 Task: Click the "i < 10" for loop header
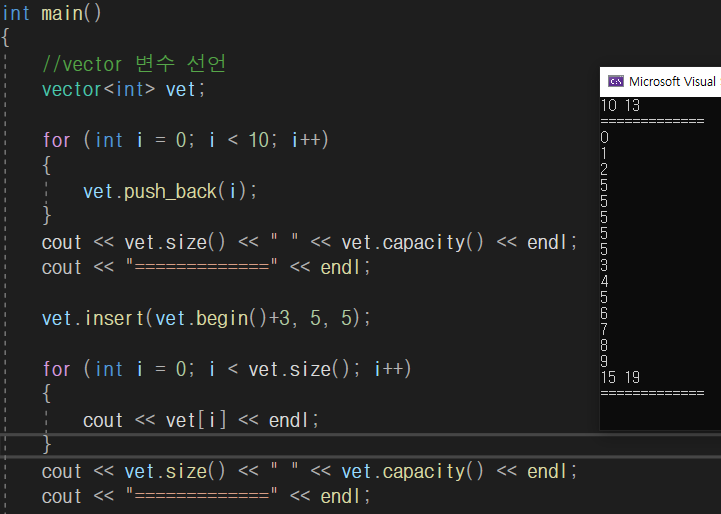pos(185,140)
